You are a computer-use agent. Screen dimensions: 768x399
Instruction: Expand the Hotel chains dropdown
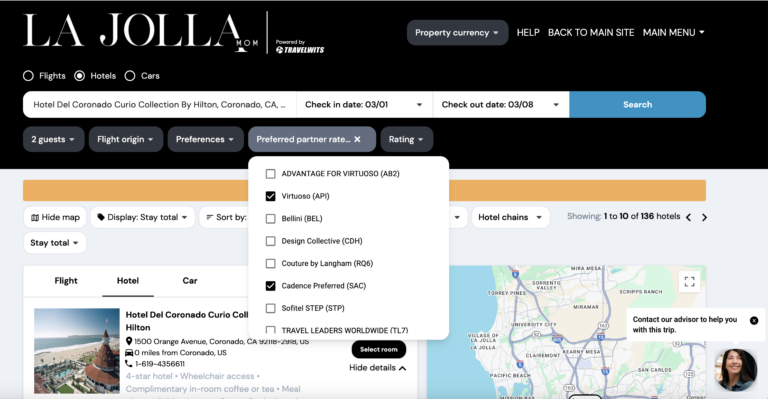point(510,217)
